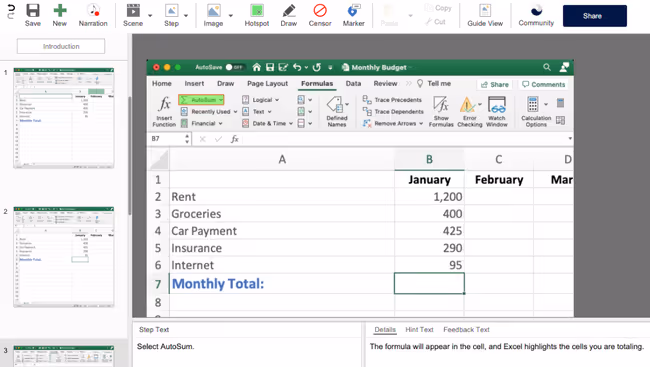Click the B7 name box
The height and width of the screenshot is (367, 650).
click(x=167, y=139)
